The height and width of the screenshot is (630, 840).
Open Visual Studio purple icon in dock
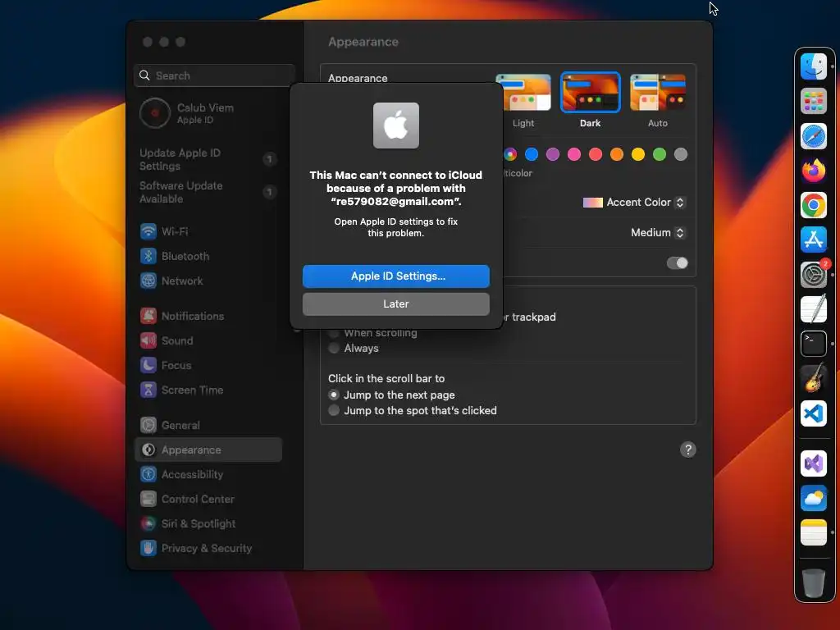tap(813, 463)
